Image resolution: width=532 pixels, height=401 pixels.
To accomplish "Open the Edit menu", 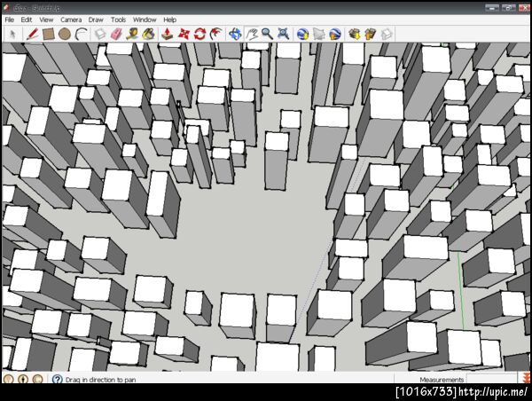I will click(27, 20).
